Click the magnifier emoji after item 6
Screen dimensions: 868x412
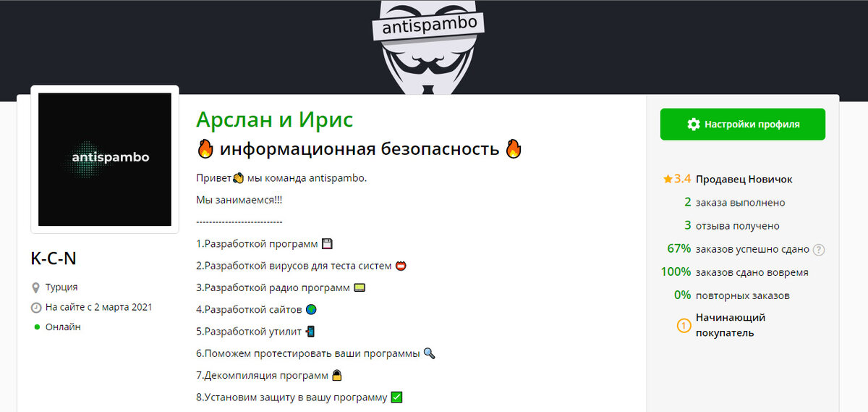pyautogui.click(x=430, y=354)
